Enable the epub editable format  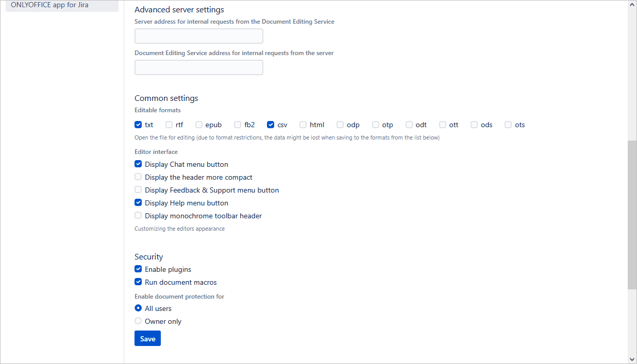199,125
